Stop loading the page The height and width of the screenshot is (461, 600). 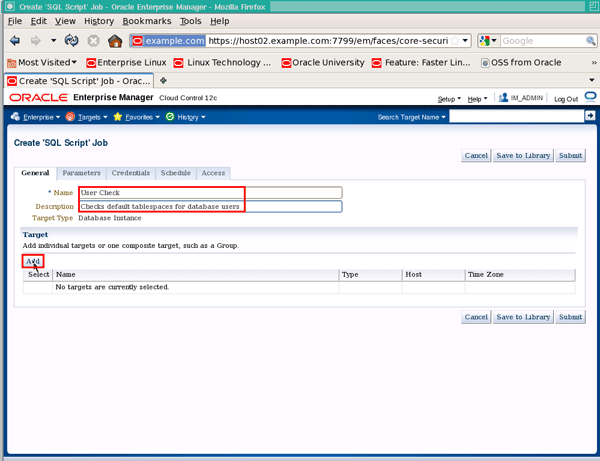(93, 41)
